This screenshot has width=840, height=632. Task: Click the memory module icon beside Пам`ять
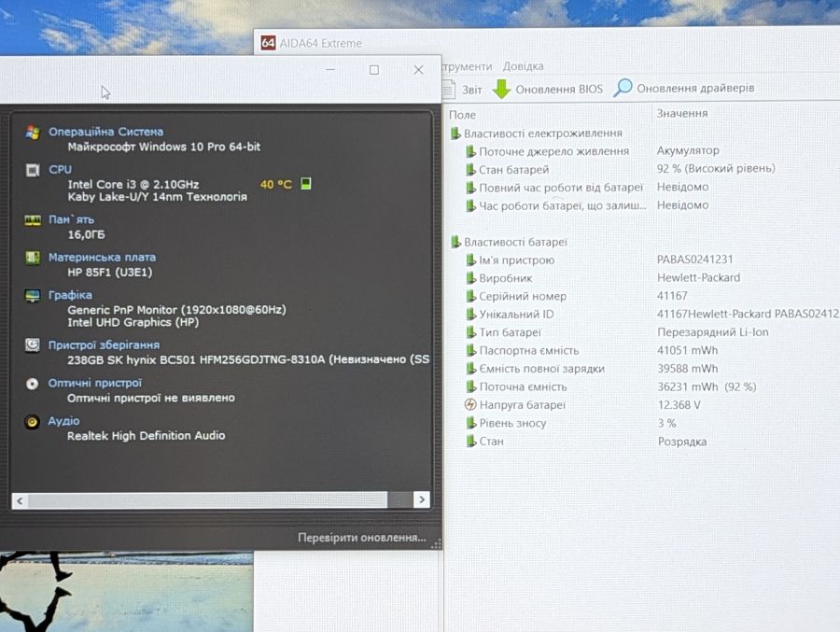tap(33, 220)
